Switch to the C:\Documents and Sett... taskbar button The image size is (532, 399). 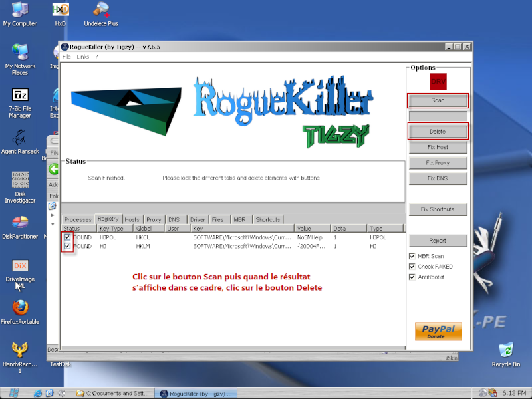click(x=113, y=394)
